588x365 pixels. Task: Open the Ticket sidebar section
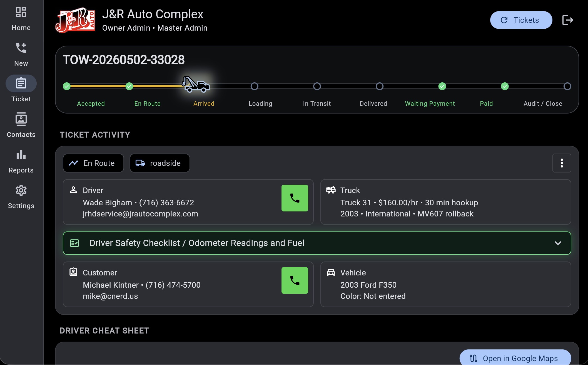coord(21,90)
